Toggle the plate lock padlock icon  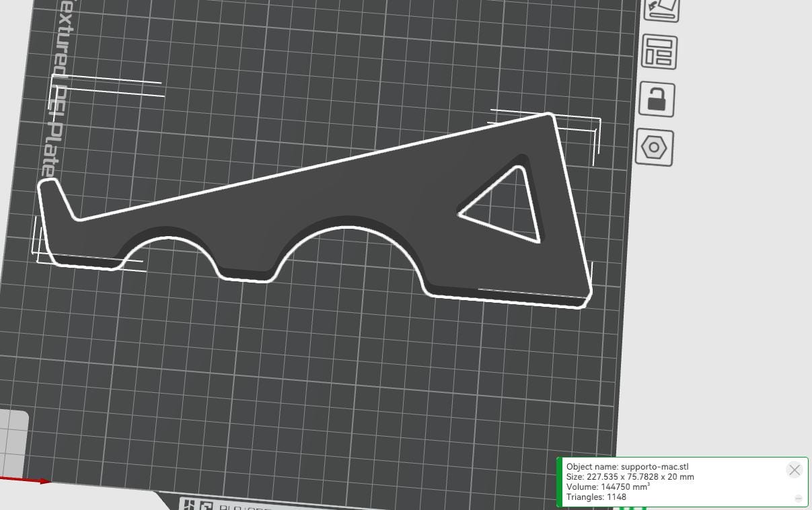click(657, 99)
